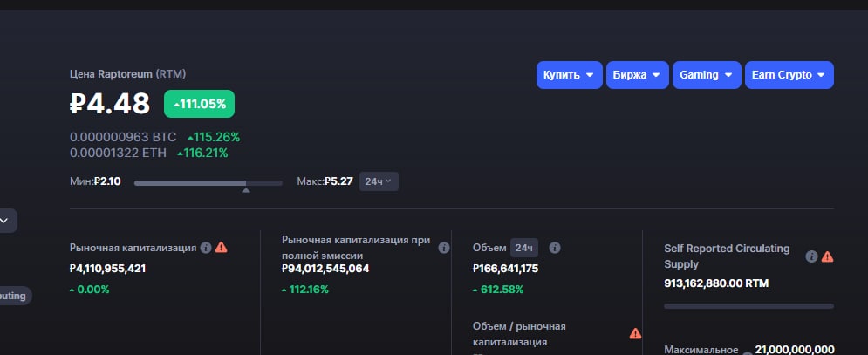Open the Биржа dropdown
The width and height of the screenshot is (868, 355).
637,75
